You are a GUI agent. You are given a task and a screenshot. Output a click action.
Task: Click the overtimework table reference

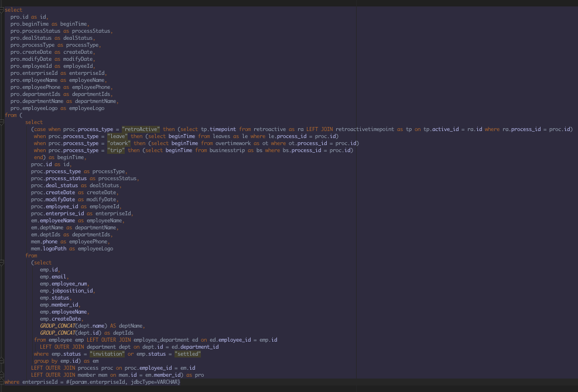pyautogui.click(x=234, y=143)
